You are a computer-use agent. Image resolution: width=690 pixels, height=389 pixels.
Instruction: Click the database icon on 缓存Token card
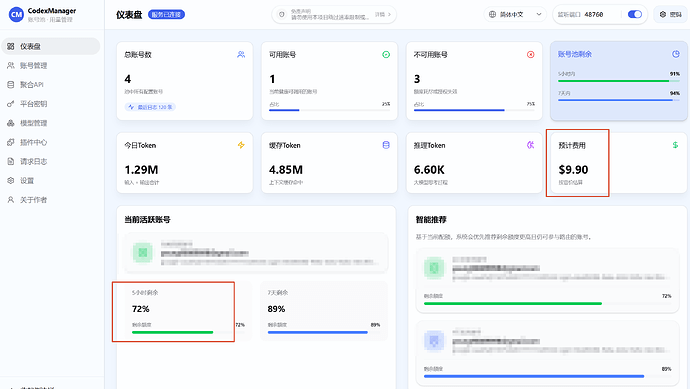(386, 145)
